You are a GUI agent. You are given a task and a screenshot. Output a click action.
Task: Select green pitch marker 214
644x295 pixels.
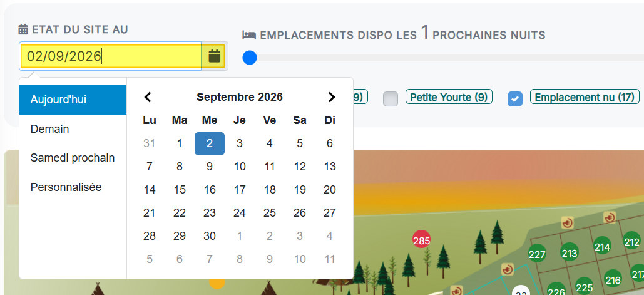602,247
